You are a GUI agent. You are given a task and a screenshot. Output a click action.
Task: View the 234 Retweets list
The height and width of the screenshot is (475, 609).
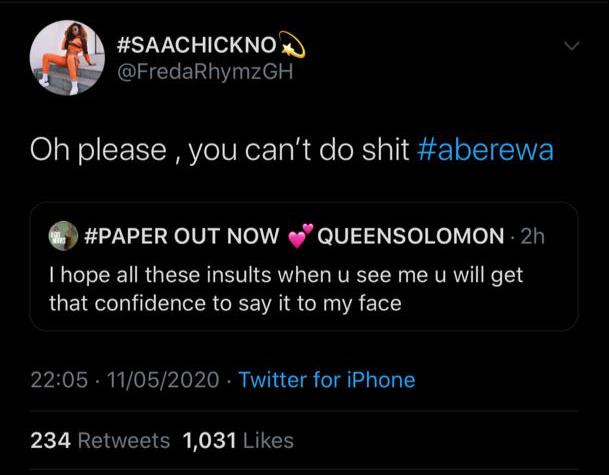100,441
